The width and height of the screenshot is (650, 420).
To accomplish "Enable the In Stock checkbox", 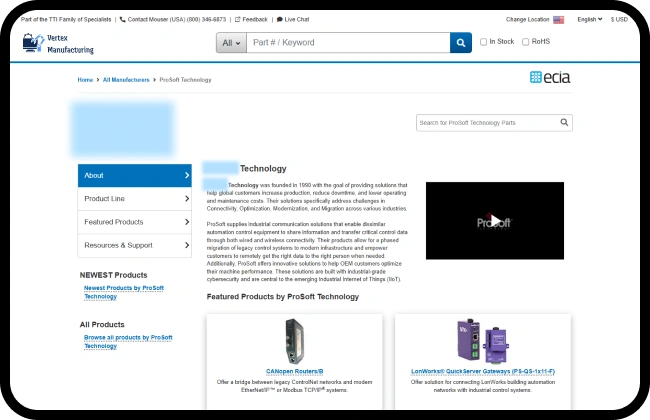I will pyautogui.click(x=484, y=42).
